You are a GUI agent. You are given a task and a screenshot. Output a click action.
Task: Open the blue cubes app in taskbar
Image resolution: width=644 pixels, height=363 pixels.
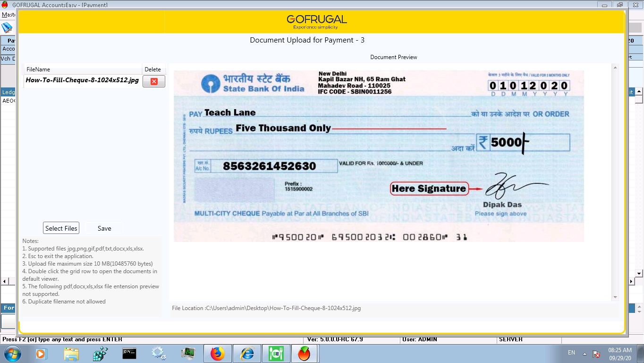pos(101,354)
